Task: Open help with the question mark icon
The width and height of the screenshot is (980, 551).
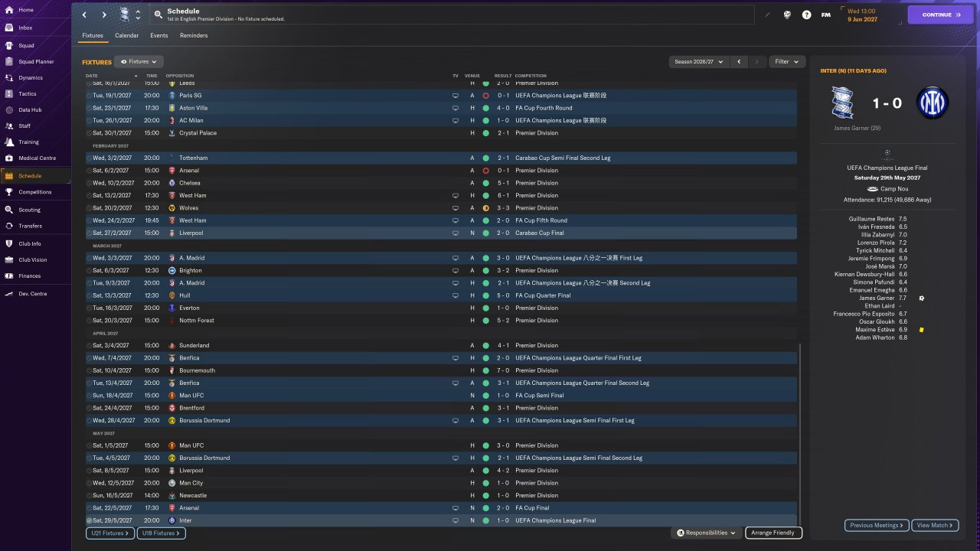Action: click(x=806, y=15)
